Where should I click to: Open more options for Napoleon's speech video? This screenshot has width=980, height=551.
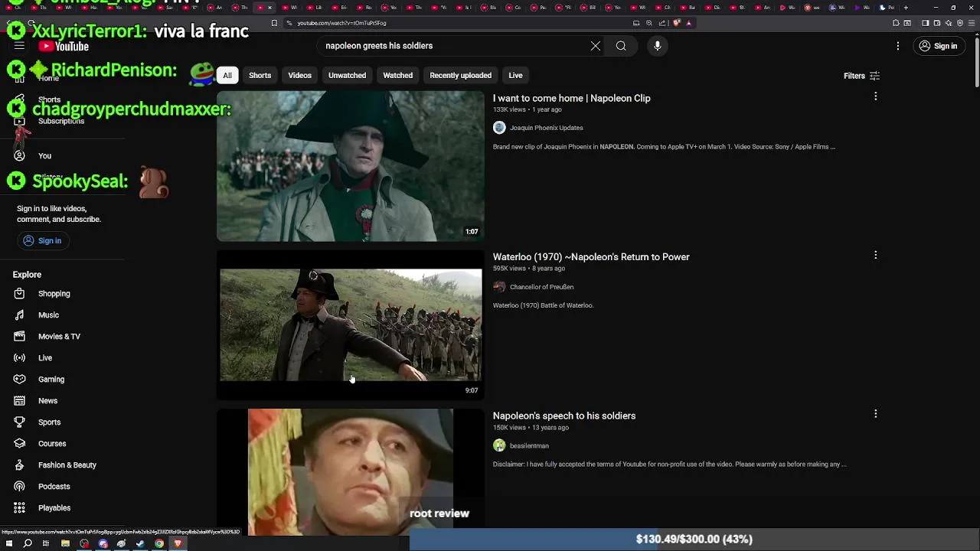coord(875,413)
